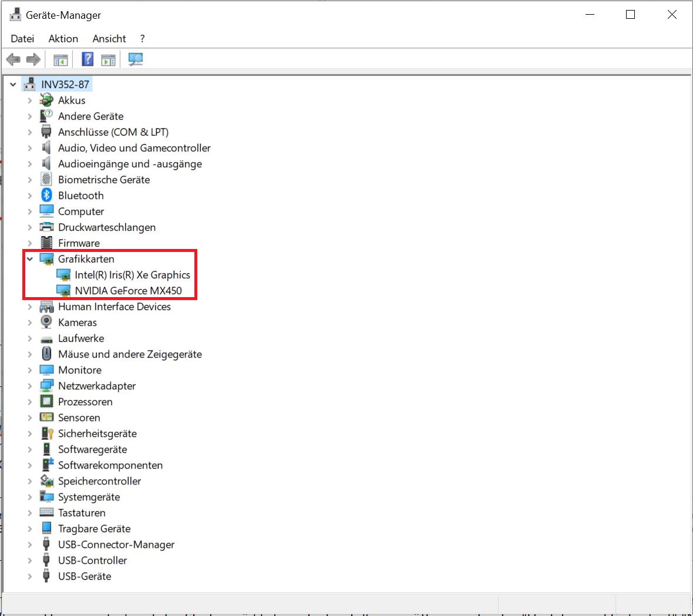Select Audio, Video und Gamecontroller

134,148
